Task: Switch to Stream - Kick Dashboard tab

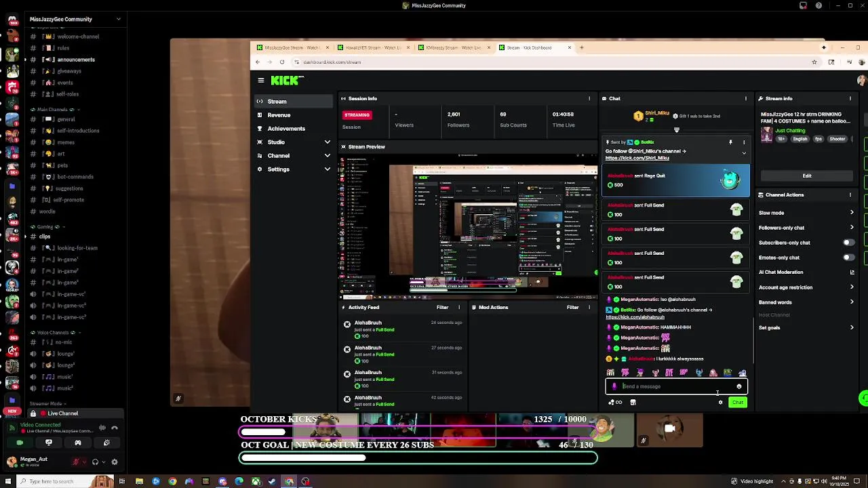Action: pos(535,47)
